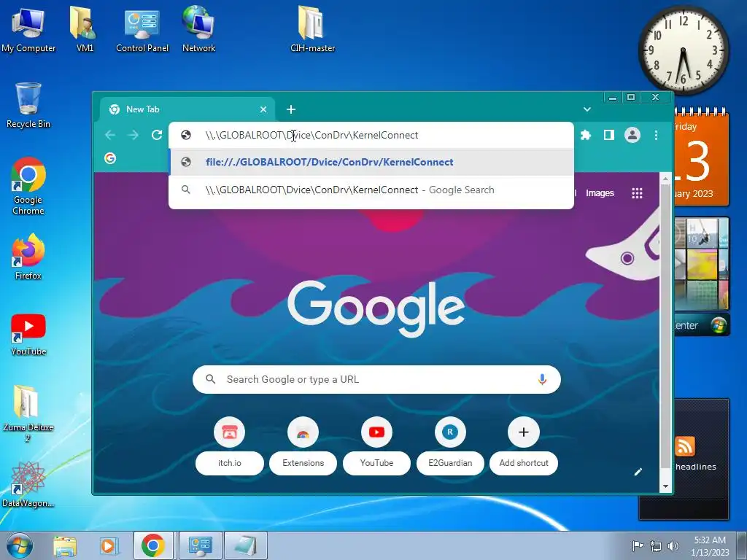Expand tab search chevron

pyautogui.click(x=587, y=109)
